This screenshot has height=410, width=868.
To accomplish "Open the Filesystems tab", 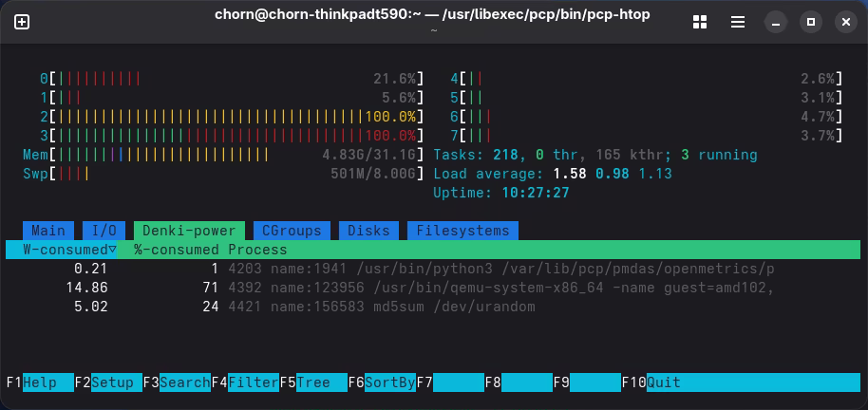I will click(462, 231).
